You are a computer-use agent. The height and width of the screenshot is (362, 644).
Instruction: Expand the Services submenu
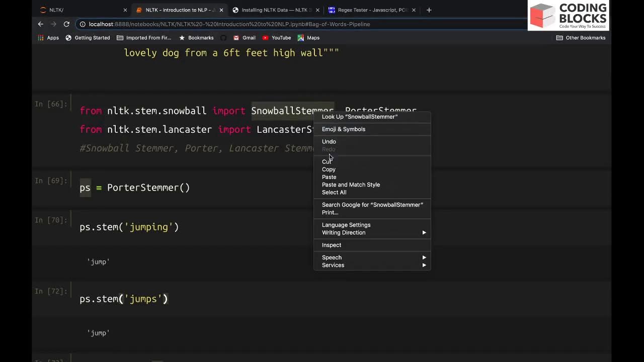[x=372, y=265]
